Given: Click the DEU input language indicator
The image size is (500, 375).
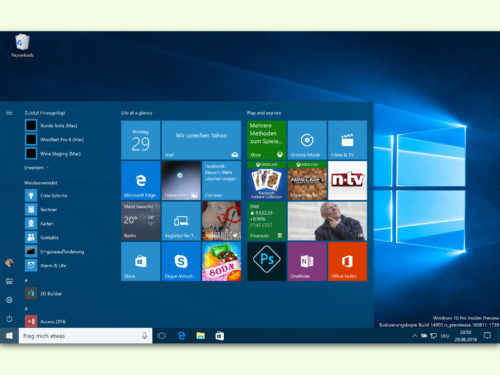Looking at the screenshot, I should [445, 336].
